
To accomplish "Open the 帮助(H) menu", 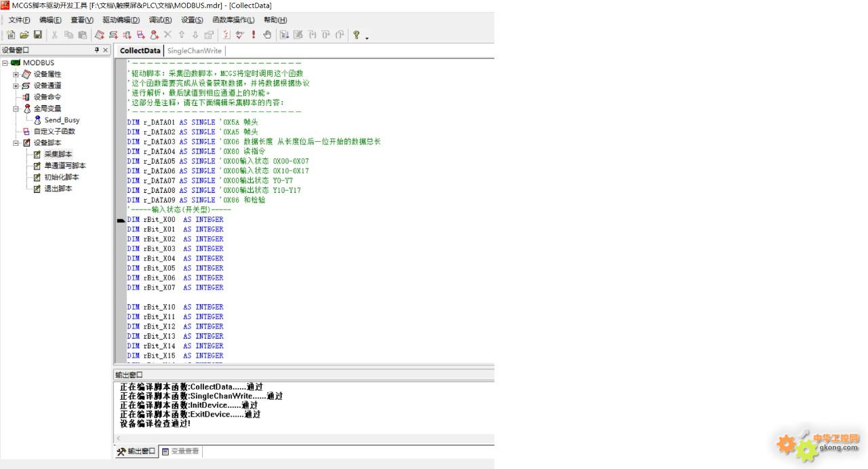I will coord(275,20).
